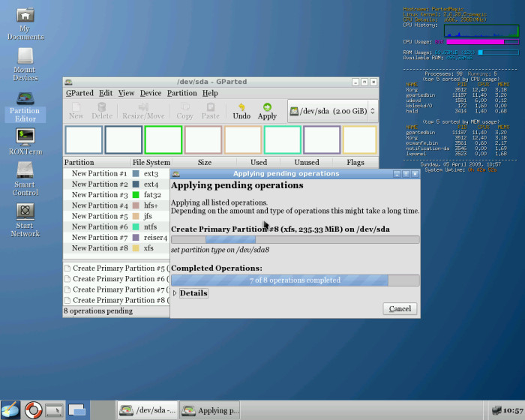This screenshot has height=420, width=525.
Task: Click the ntfs teal color swatch
Action: coord(136,226)
